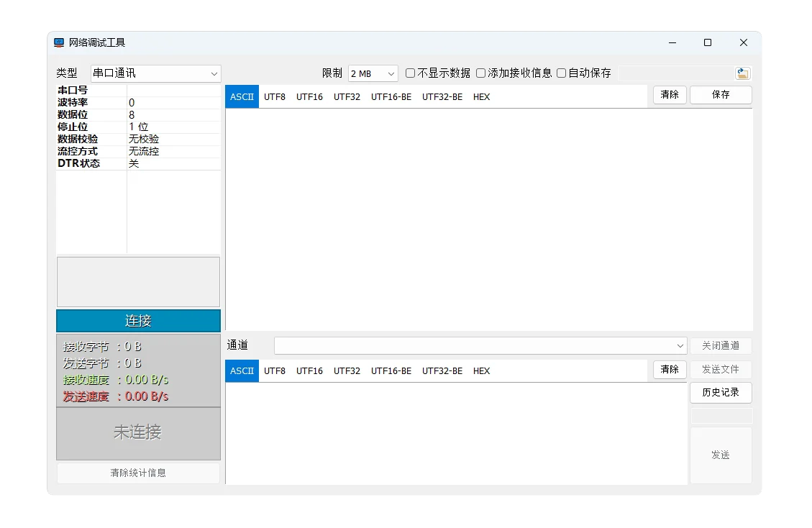812x528 pixels.
Task: Switch to HEX tab in send area
Action: click(x=482, y=371)
